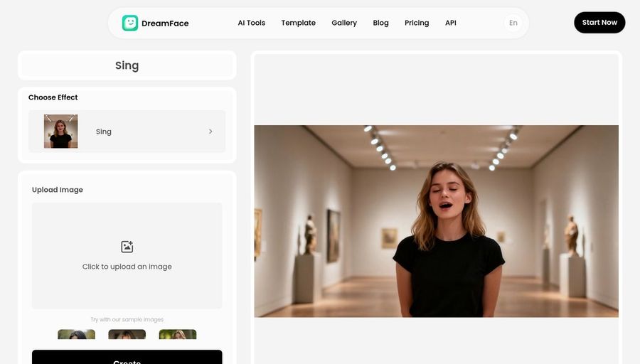Open the API menu item
This screenshot has width=640, height=364.
click(451, 23)
